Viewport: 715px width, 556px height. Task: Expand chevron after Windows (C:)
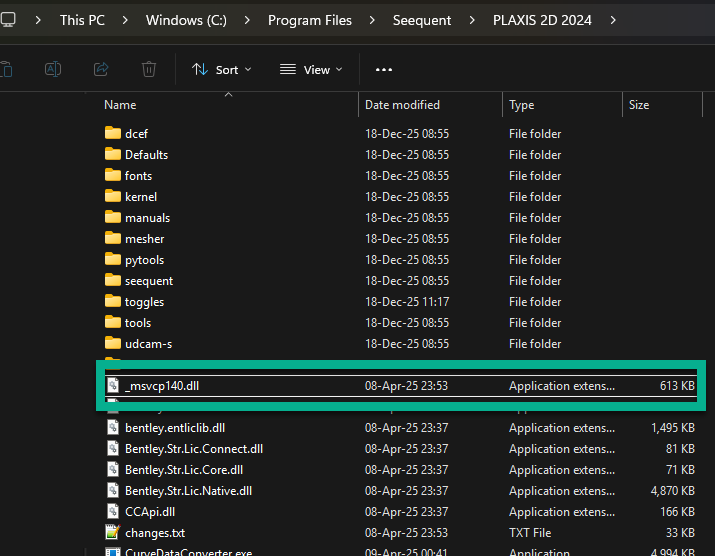pyautogui.click(x=247, y=20)
